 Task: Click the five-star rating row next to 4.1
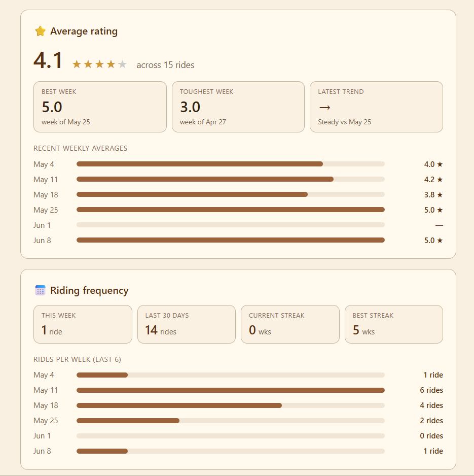(99, 64)
